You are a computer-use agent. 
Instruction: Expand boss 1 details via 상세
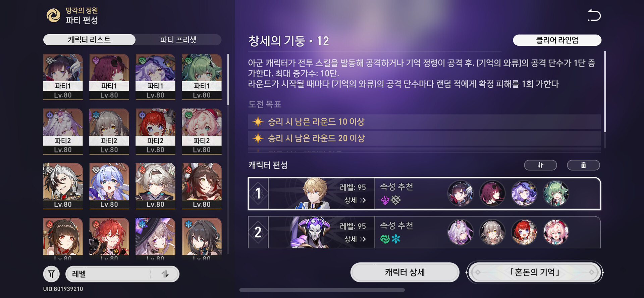pos(355,200)
